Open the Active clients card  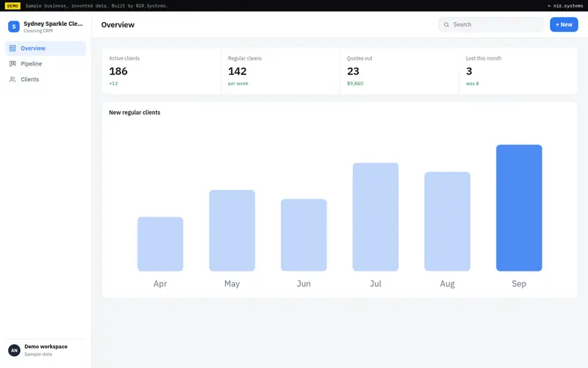pyautogui.click(x=162, y=71)
